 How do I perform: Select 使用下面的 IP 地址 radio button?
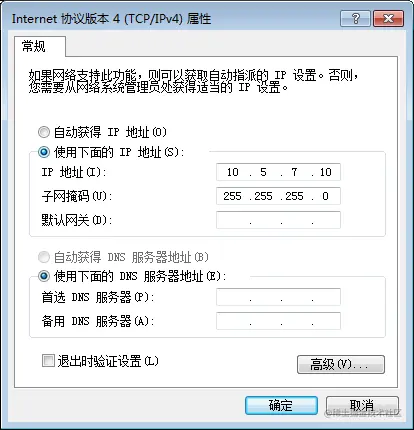click(x=44, y=152)
